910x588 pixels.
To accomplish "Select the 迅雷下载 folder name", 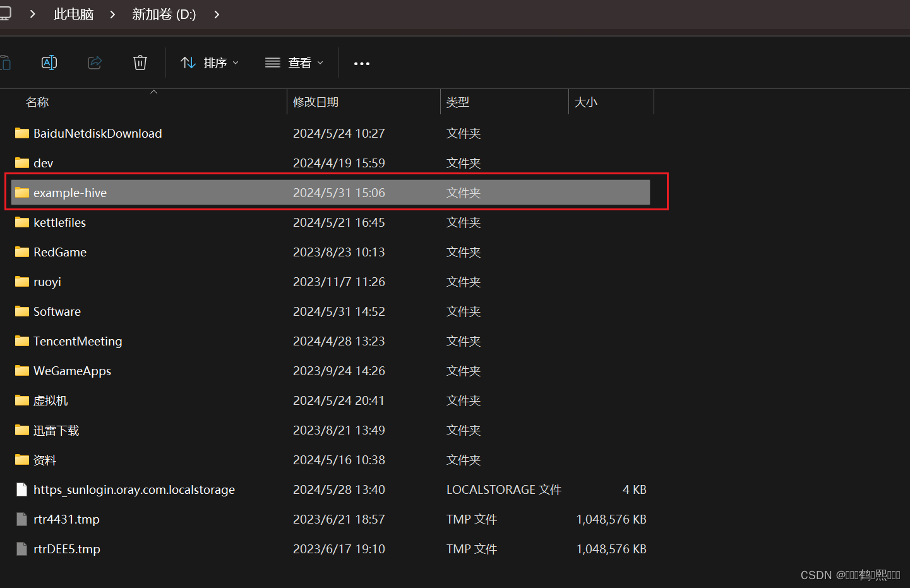I will point(56,430).
